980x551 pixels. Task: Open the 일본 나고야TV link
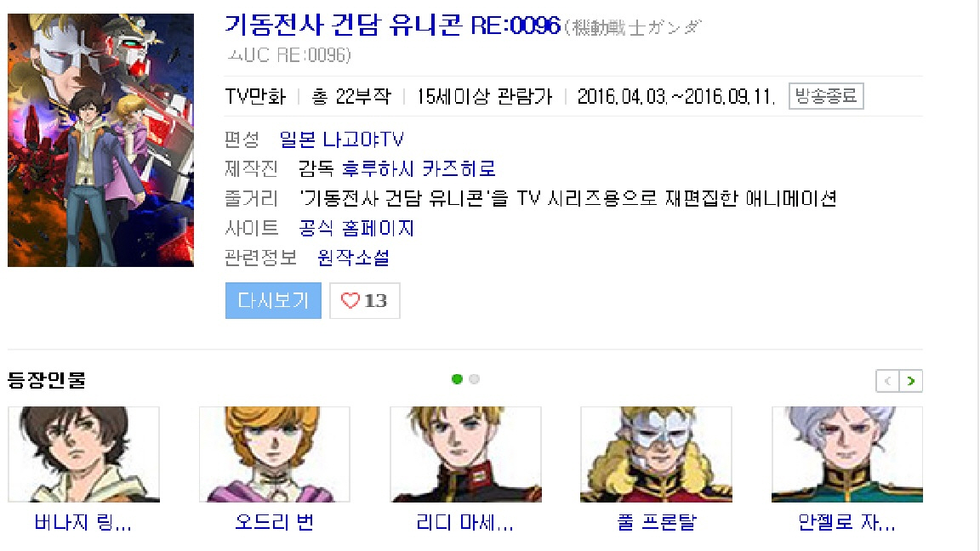coord(341,139)
